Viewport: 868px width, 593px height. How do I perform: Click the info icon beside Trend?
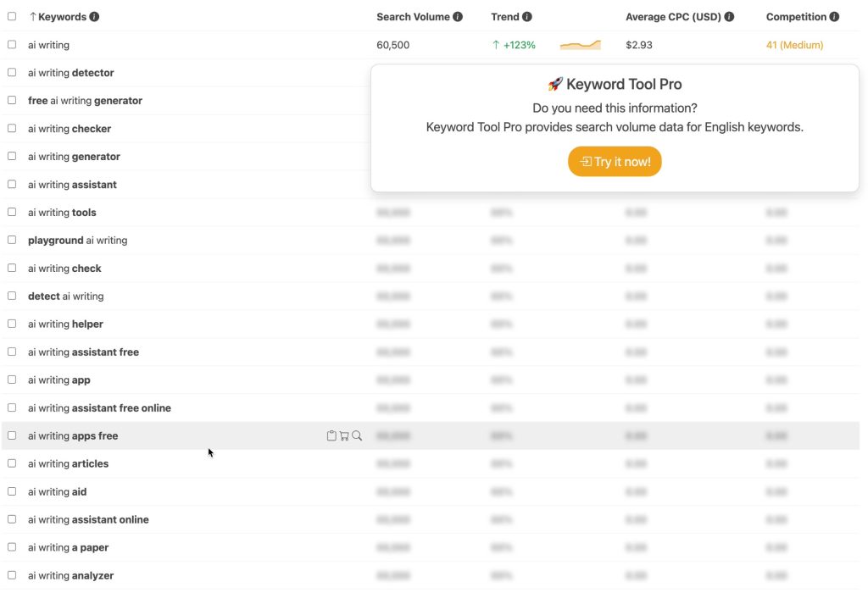click(x=527, y=17)
